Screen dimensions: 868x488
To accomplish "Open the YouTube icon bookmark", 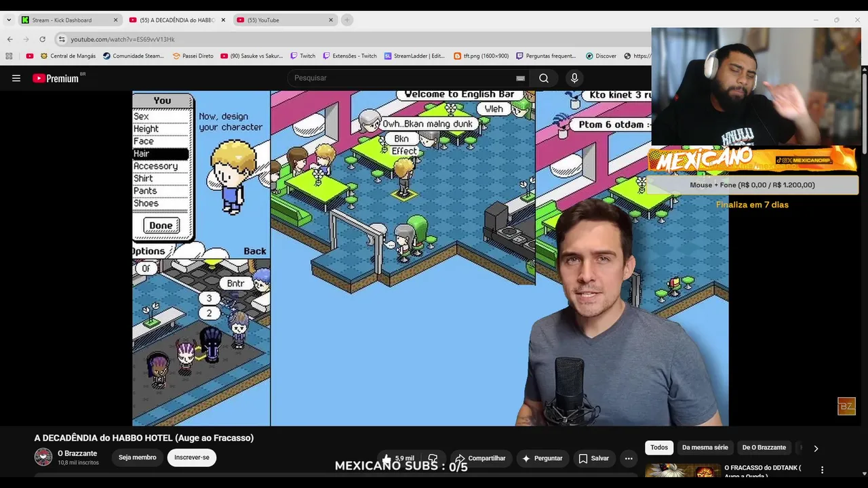I will 30,56.
